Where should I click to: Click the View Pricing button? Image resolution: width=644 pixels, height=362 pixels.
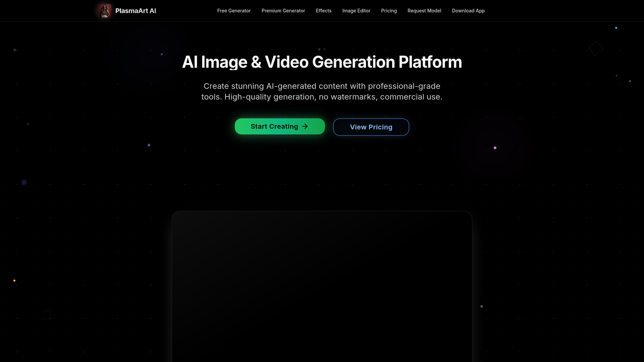tap(371, 127)
